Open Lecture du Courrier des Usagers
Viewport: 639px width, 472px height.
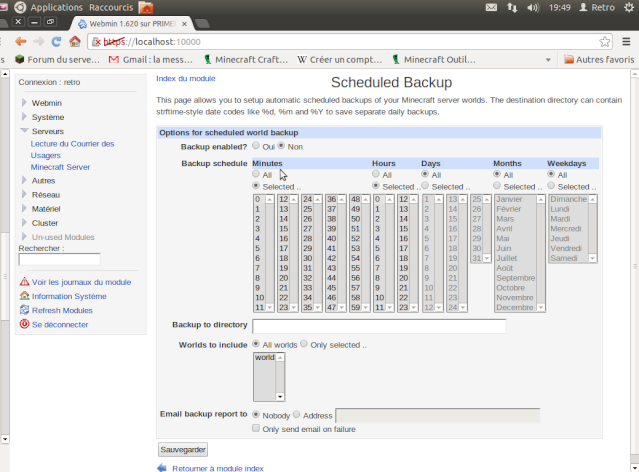tap(72, 149)
